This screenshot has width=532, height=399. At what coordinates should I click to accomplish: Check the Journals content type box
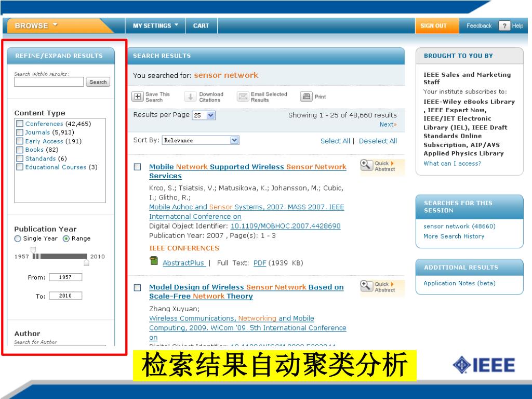20,132
